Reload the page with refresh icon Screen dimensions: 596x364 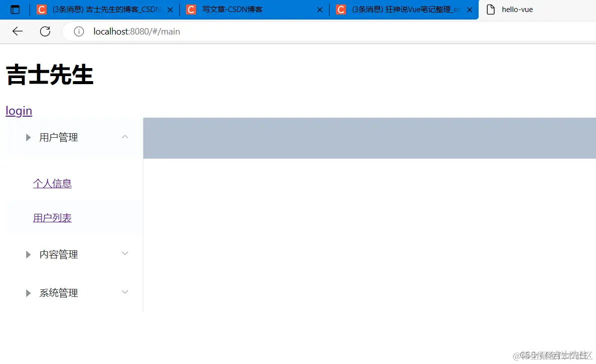(x=45, y=31)
